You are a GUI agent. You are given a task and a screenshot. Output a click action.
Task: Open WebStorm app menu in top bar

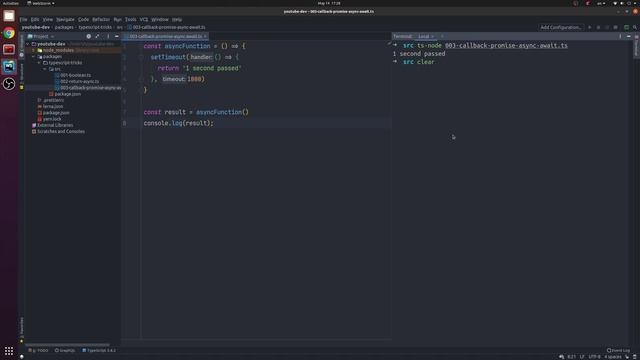click(41, 3)
